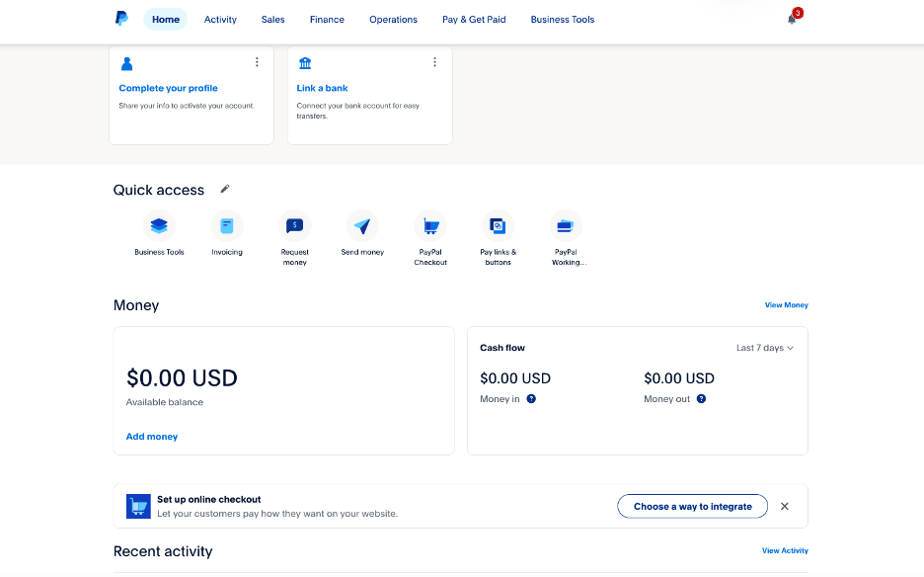
Task: Go to Pay & Get Paid
Action: [473, 19]
